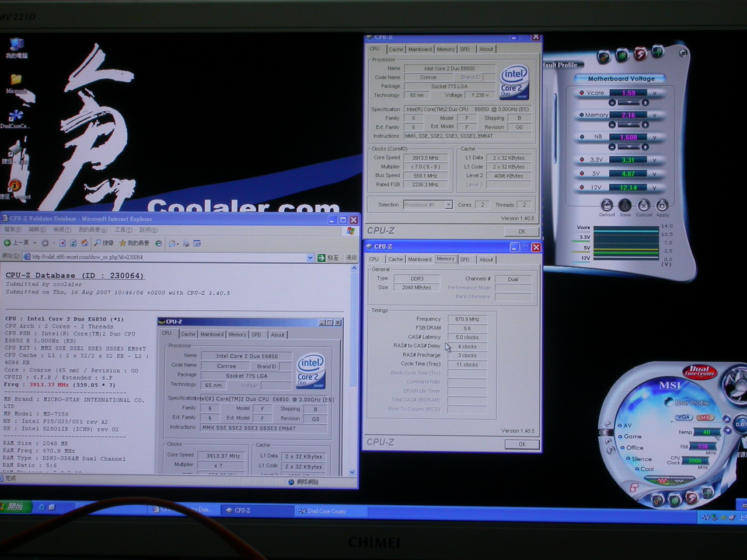
Task: Switch to Mainboard tab in top CPU-Z window
Action: (x=420, y=50)
